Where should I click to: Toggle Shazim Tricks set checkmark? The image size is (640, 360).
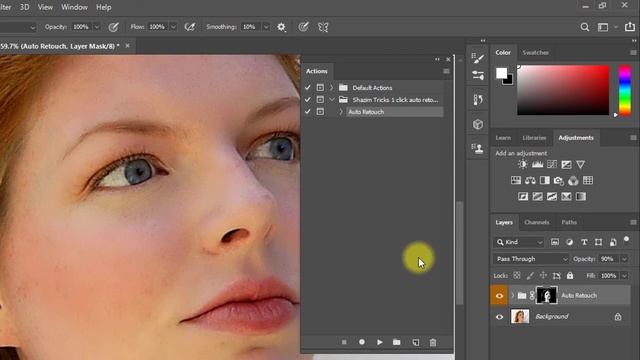point(308,100)
